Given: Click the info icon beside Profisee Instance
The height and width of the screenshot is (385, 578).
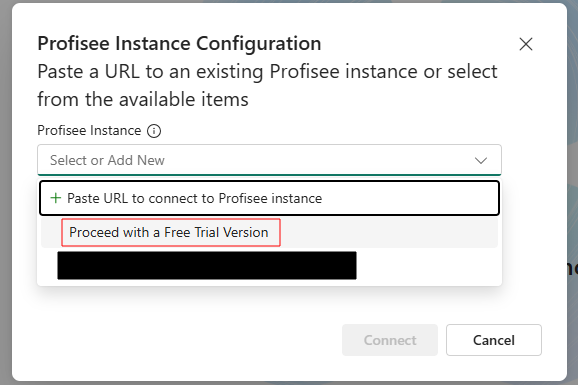Looking at the screenshot, I should click(x=154, y=131).
